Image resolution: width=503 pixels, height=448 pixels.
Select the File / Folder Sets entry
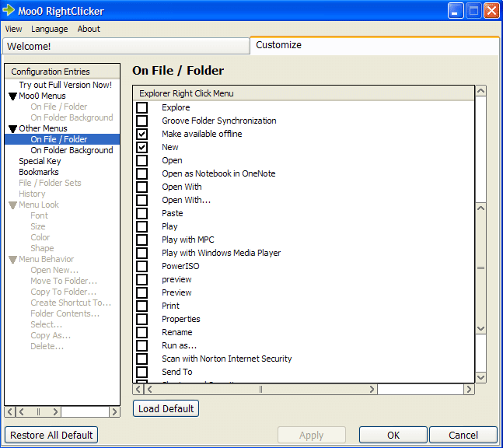50,183
